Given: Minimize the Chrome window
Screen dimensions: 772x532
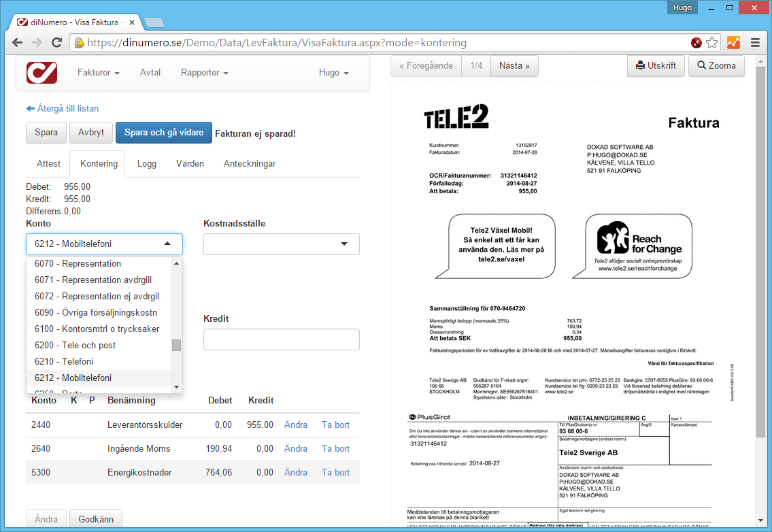Looking at the screenshot, I should pyautogui.click(x=711, y=8).
